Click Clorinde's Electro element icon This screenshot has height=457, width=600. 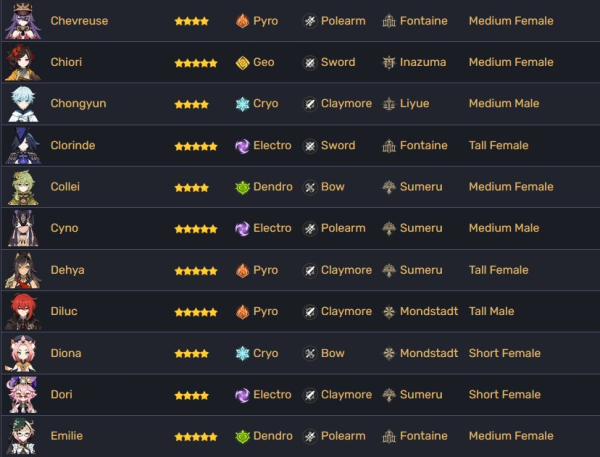point(241,146)
